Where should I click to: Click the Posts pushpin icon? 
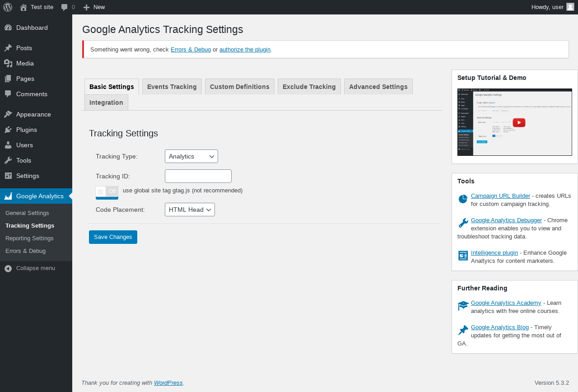(8, 48)
